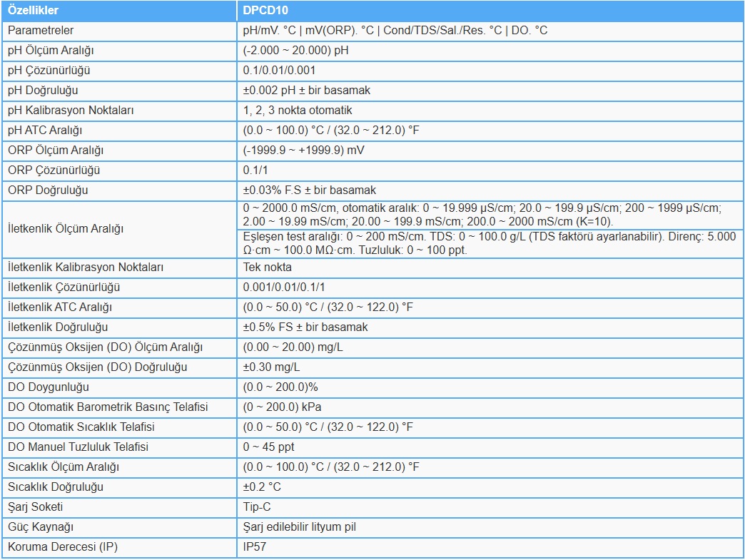Select the 'ORP Ölçüm Aralığı' label
This screenshot has height=560, width=745.
click(56, 150)
